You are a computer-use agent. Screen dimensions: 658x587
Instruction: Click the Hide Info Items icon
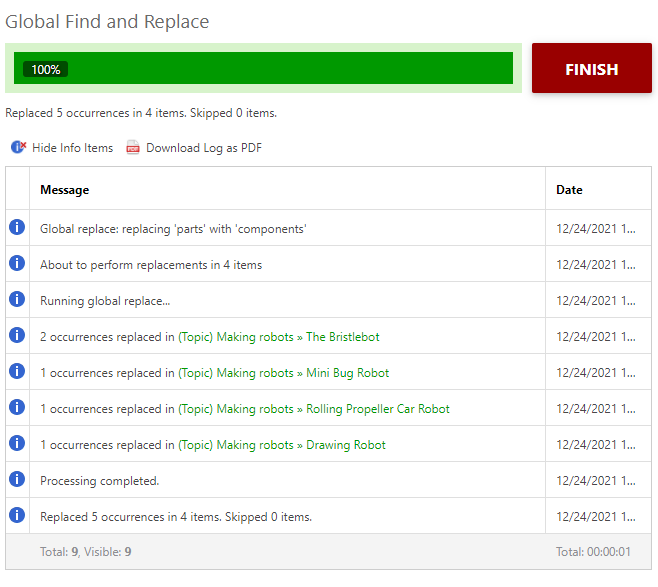point(18,147)
